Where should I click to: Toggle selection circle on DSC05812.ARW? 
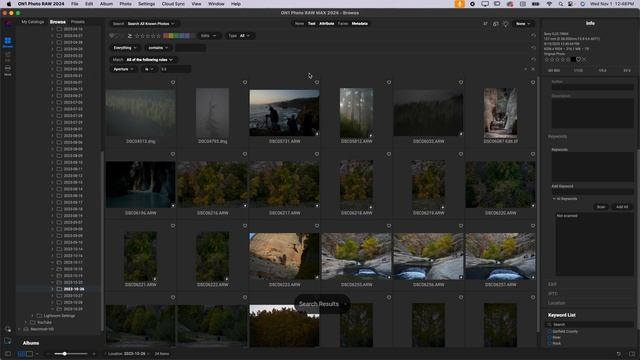pyautogui.click(x=389, y=82)
